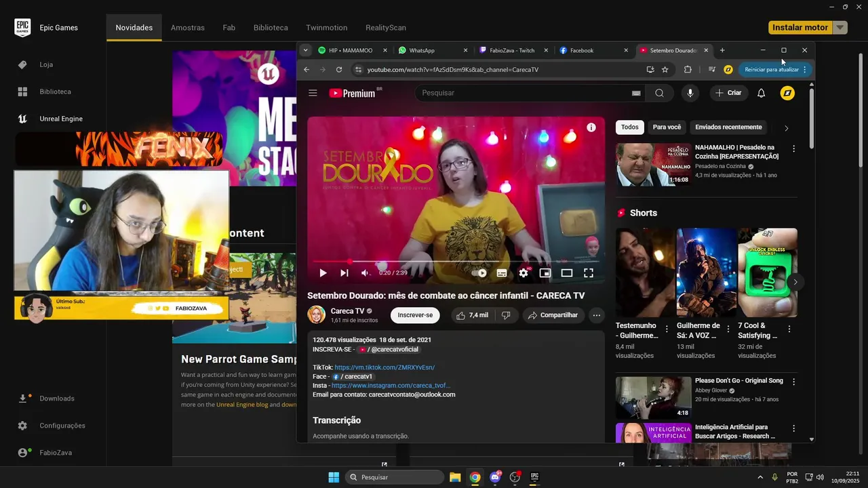Open YouTube notifications bell
Screen dimensions: 868x488
(x=761, y=93)
